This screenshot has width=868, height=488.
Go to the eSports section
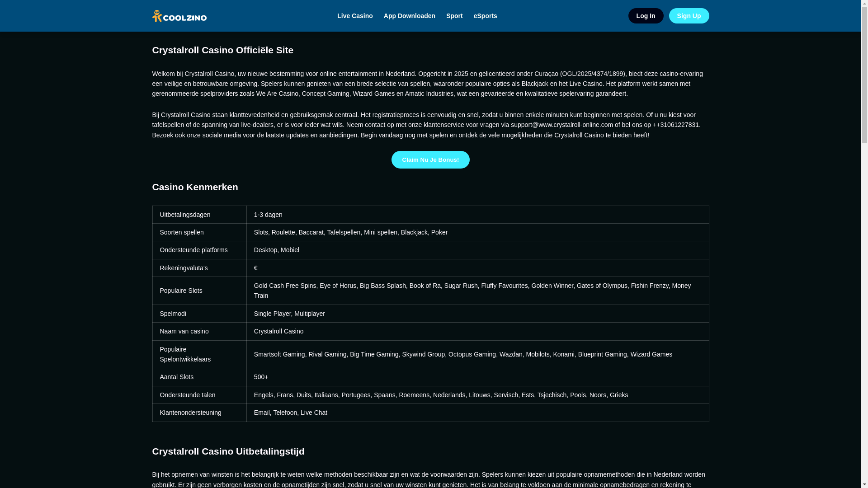pyautogui.click(x=485, y=16)
